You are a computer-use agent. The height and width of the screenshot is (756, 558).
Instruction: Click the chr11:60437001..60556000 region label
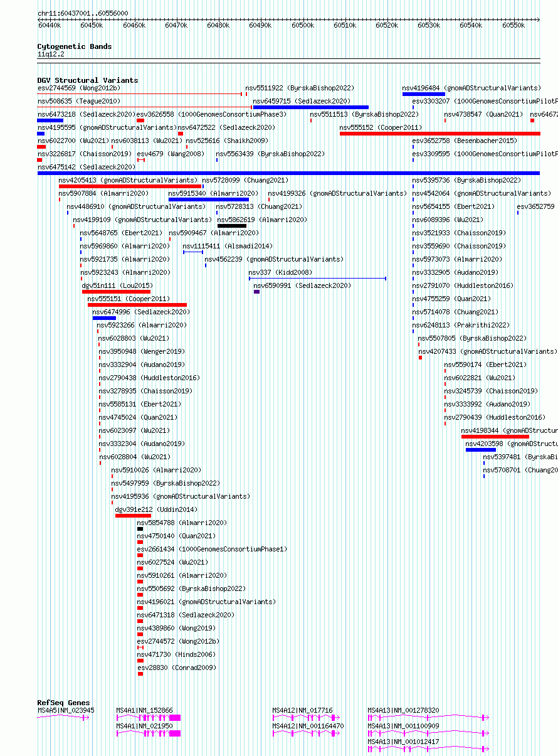[x=83, y=13]
